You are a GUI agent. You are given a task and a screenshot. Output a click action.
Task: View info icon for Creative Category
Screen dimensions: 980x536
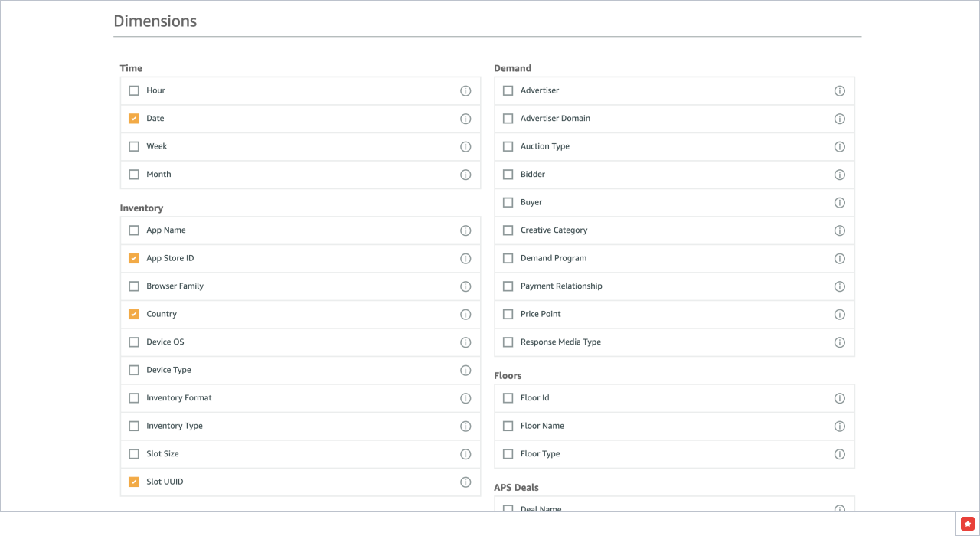[x=839, y=230]
